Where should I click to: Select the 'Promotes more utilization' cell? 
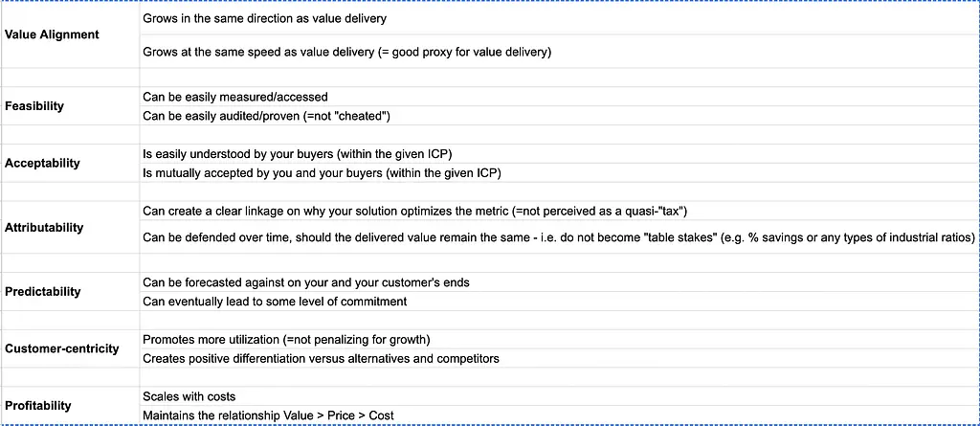tap(286, 340)
